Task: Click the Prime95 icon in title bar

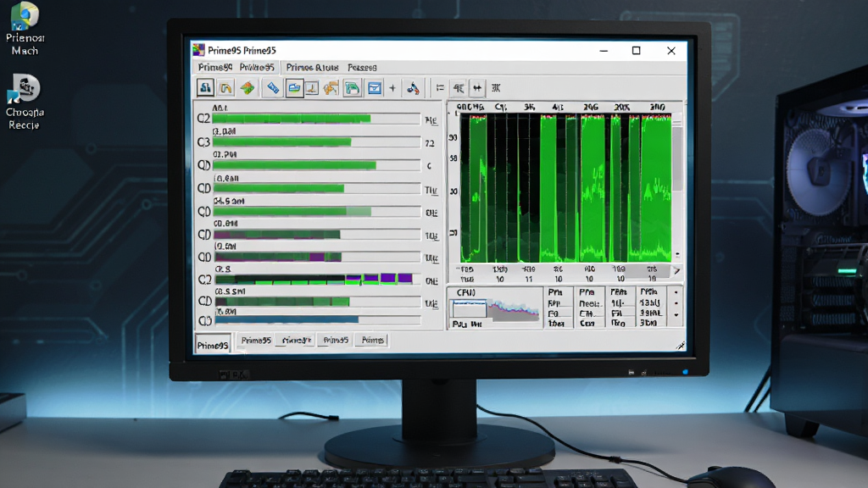Action: [x=198, y=50]
